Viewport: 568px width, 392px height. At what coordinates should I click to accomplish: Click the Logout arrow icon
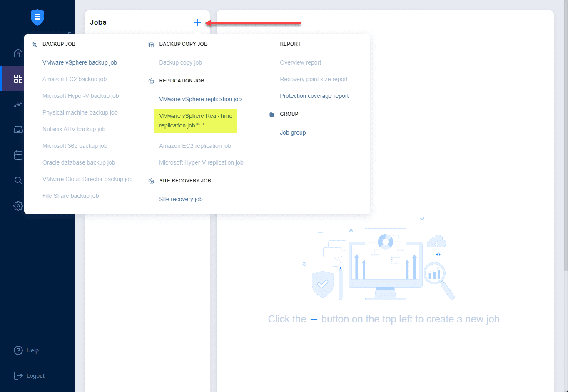click(x=18, y=376)
